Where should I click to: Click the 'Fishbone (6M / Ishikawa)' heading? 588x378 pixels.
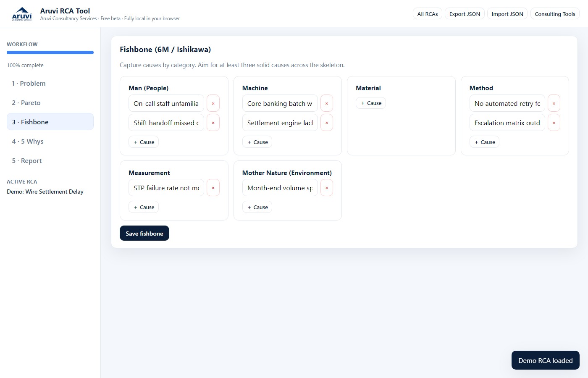tap(165, 49)
